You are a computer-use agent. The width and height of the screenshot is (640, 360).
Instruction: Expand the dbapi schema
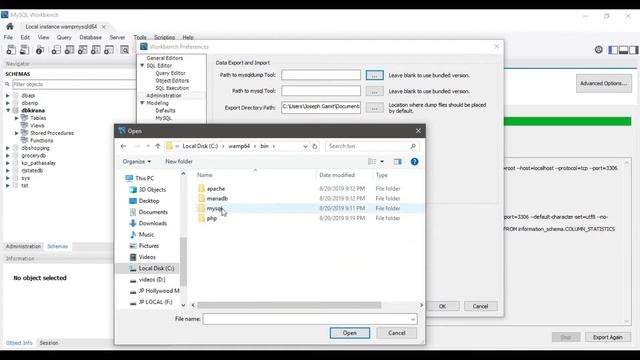8,96
